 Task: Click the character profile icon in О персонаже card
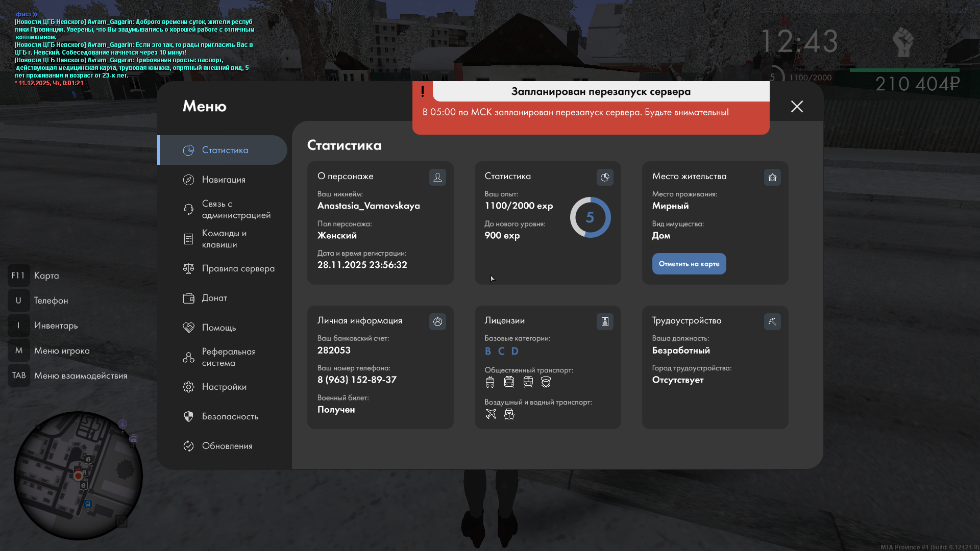click(x=437, y=177)
